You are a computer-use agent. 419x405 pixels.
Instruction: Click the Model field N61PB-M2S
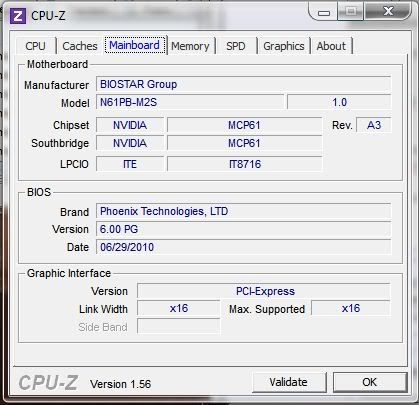tap(190, 102)
